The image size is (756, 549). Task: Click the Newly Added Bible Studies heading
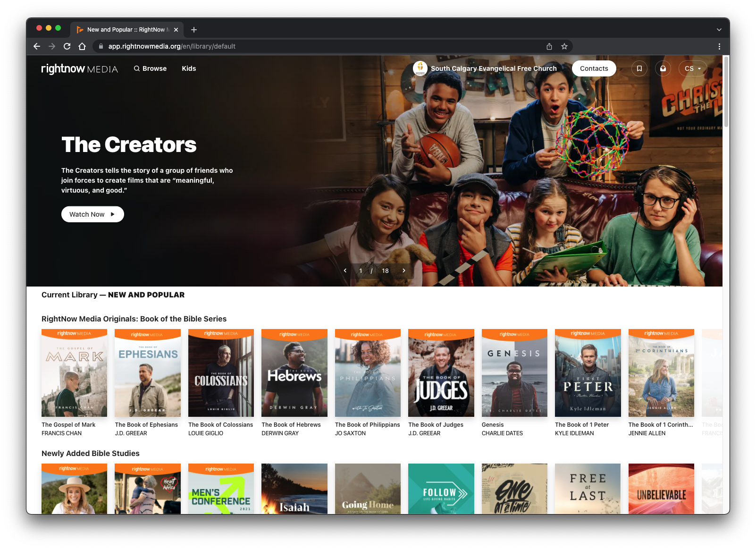point(91,454)
